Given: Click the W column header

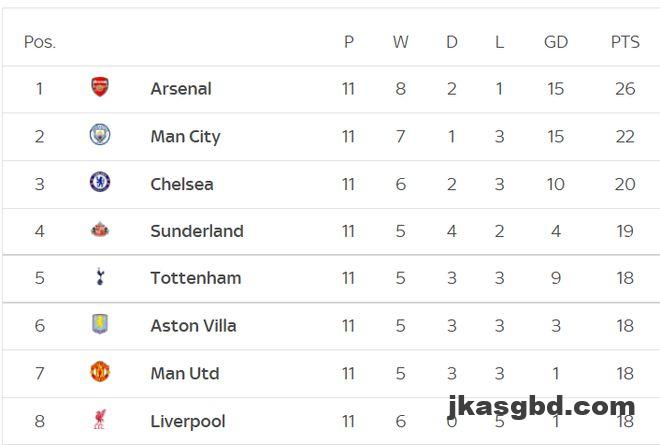Looking at the screenshot, I should (400, 42).
